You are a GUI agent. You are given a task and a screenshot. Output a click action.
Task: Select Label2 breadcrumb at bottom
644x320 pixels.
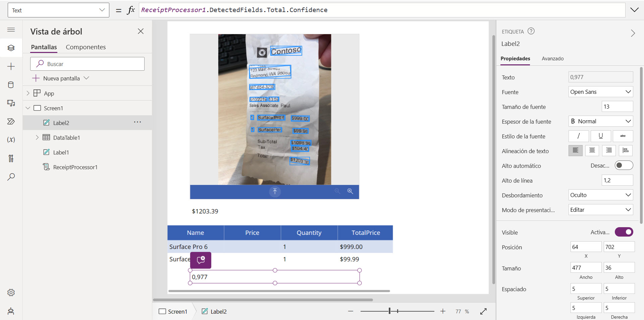click(214, 311)
